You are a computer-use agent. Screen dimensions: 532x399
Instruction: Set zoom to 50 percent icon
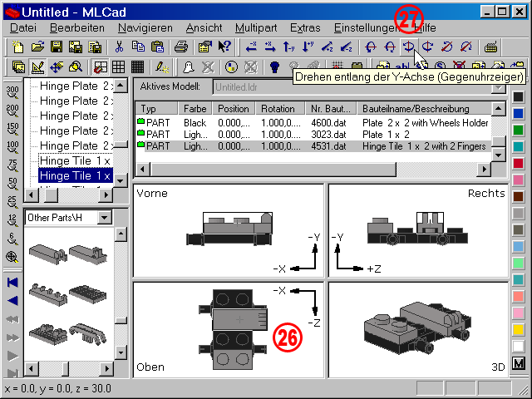12,184
